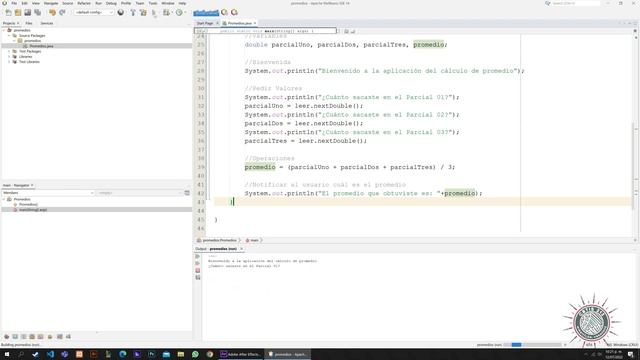Collapse the promedios project node
The width and height of the screenshot is (640, 360).
pos(4,30)
